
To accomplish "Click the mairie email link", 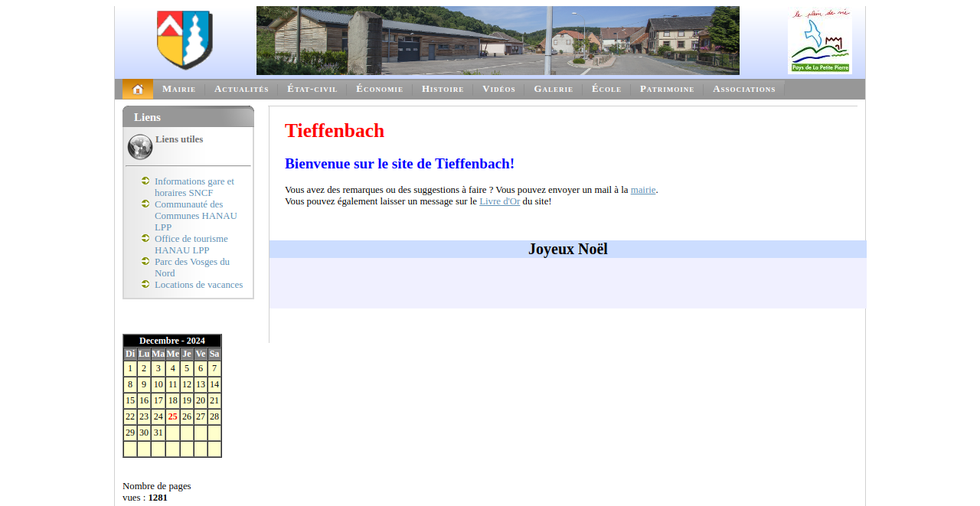I will [x=643, y=190].
